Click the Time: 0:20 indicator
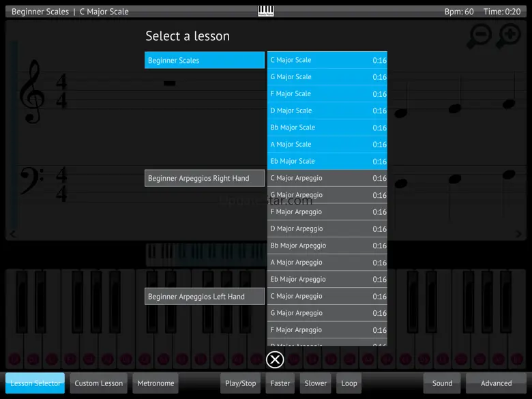 502,12
